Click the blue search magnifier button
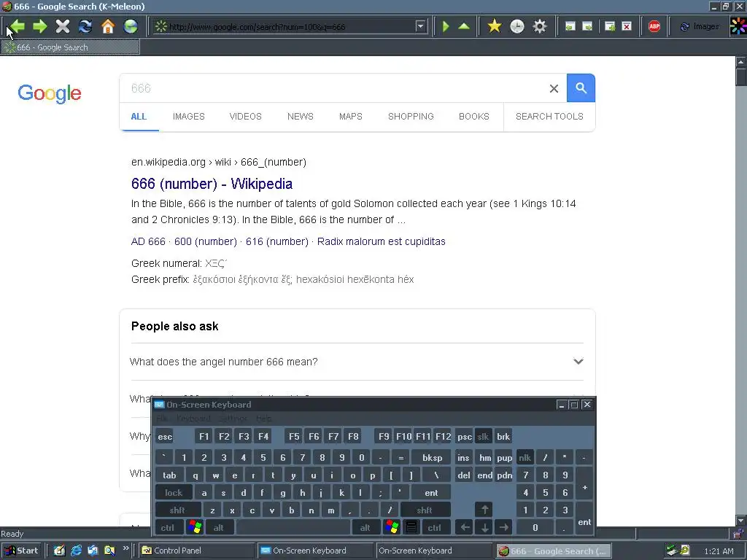Viewport: 747px width, 560px height. click(581, 88)
